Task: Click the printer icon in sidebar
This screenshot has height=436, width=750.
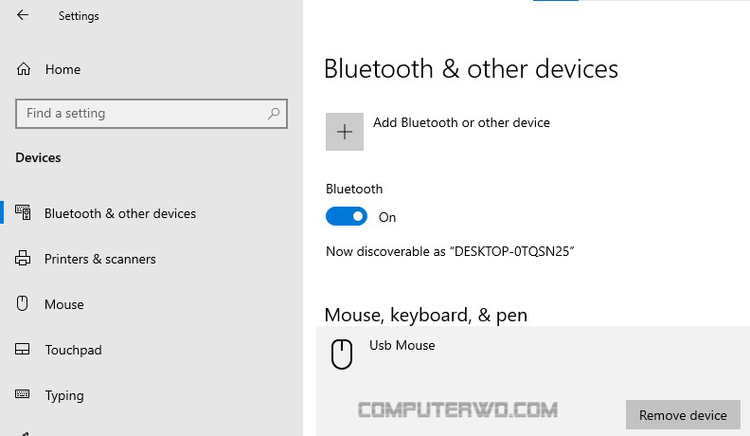Action: click(24, 259)
